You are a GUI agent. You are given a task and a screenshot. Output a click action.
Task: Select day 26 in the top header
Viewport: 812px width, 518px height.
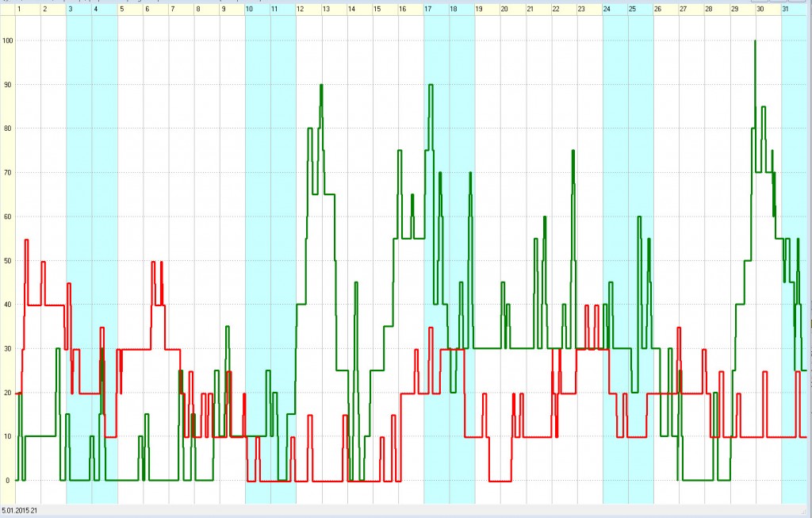point(666,9)
